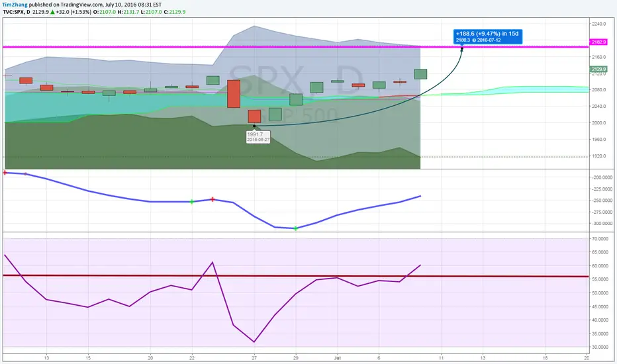The width and height of the screenshot is (617, 364).
Task: Click the -250.0000 indicator axis label
Action: (x=602, y=201)
